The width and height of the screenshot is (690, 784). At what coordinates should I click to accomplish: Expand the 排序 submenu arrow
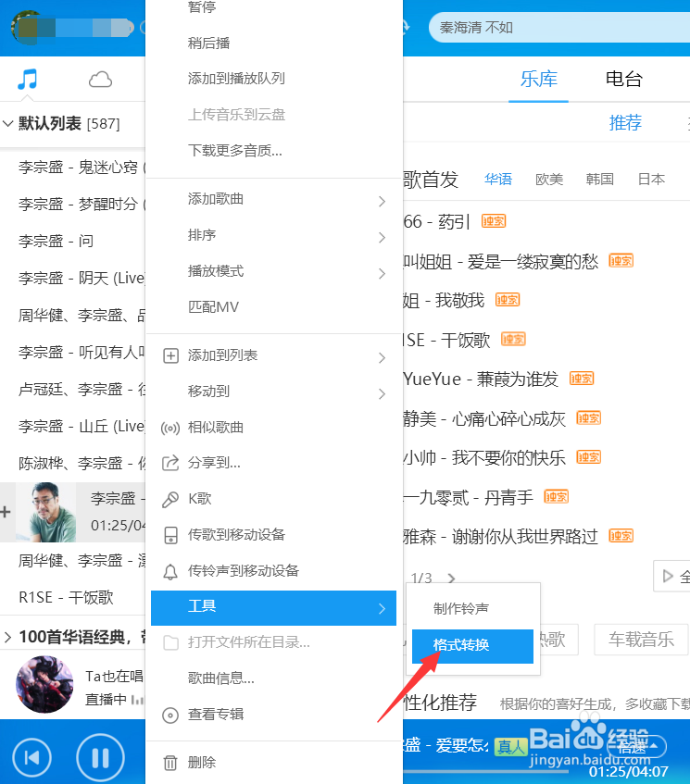382,238
